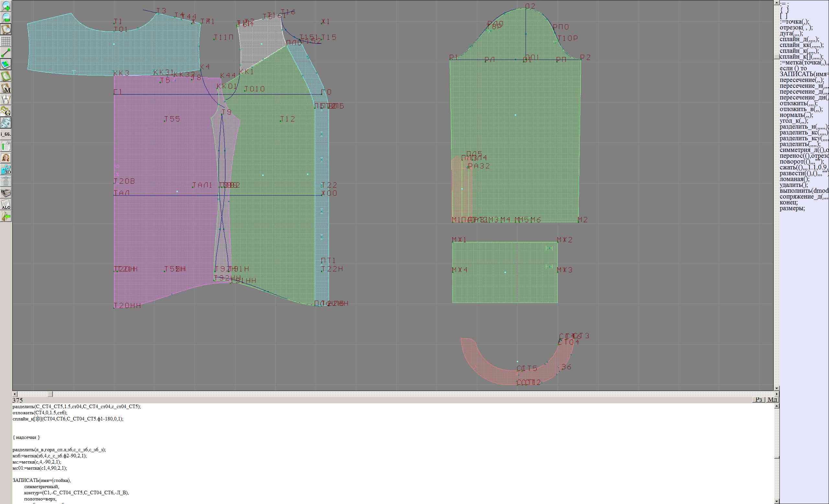829x504 pixels.
Task: Select the line segment tool icon
Action: (6, 53)
